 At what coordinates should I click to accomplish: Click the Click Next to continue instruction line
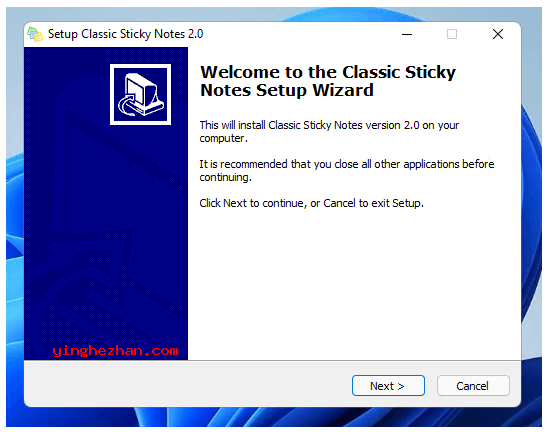(x=312, y=203)
